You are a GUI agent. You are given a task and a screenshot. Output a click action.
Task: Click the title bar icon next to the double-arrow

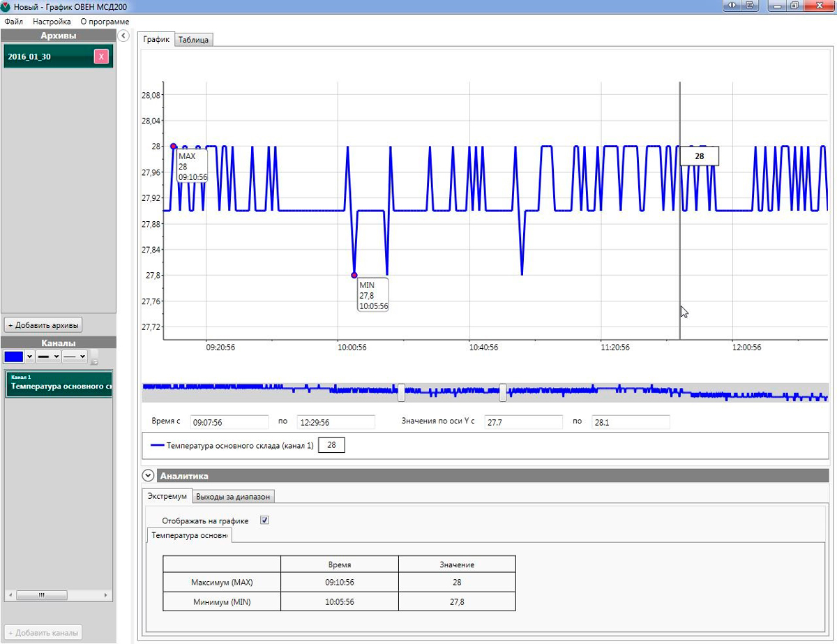(750, 6)
